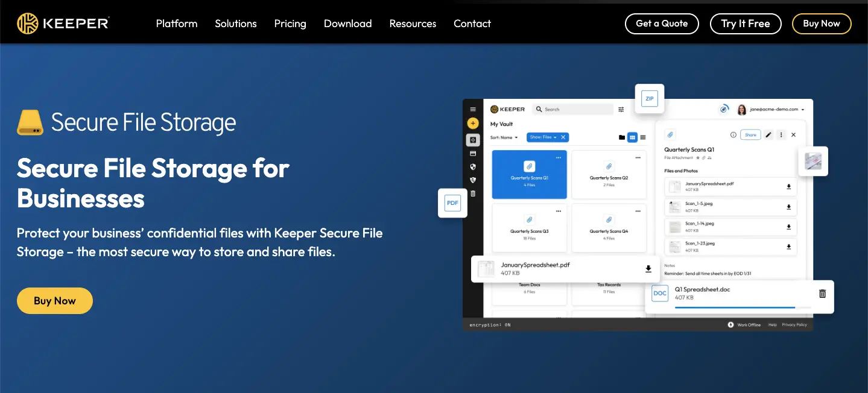The image size is (868, 393).
Task: Download Scan_1-5.jpeg
Action: [x=788, y=207]
